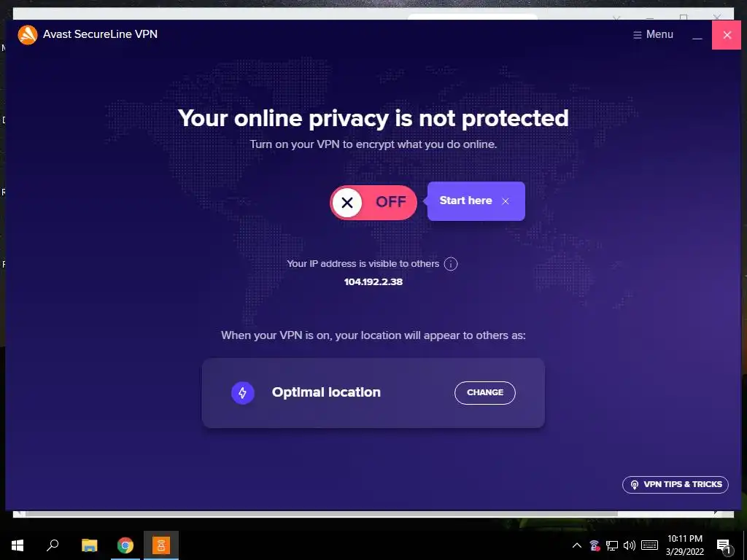Open the Menu hamburger button

click(653, 34)
